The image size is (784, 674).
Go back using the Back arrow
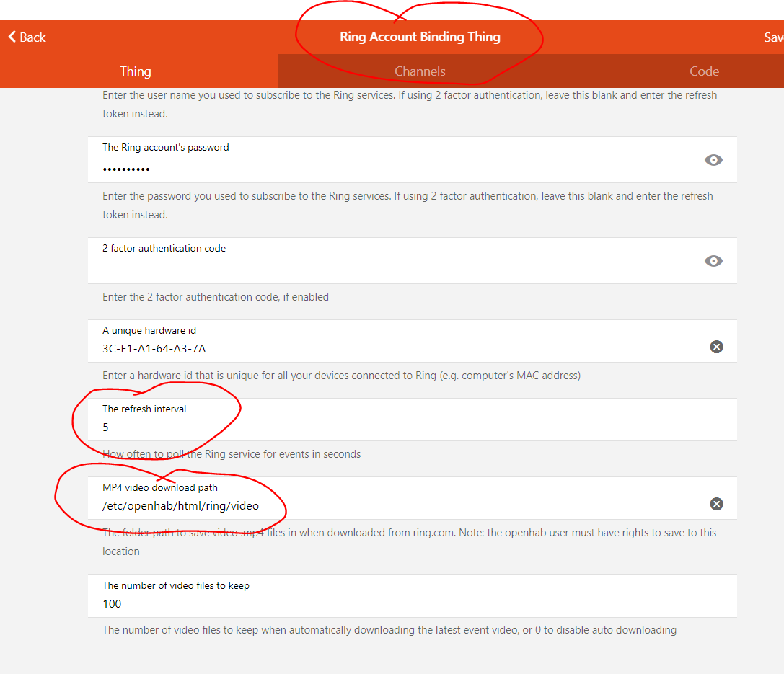click(27, 37)
